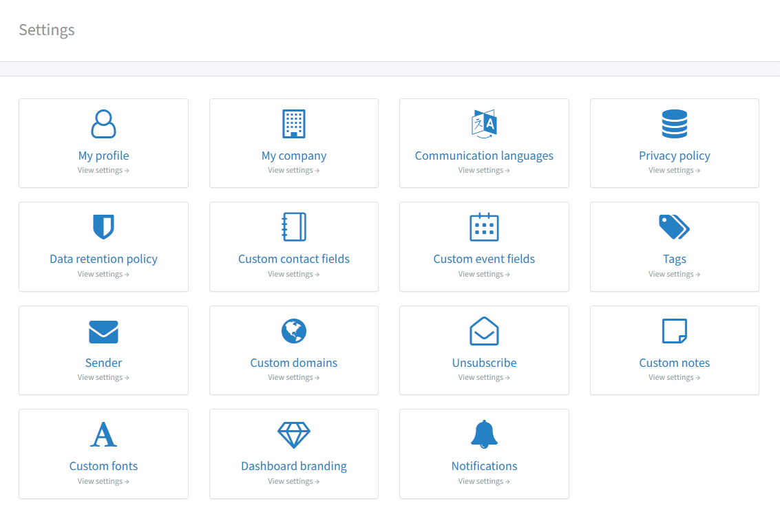Image resolution: width=780 pixels, height=532 pixels.
Task: Click the Custom contact fields notebook icon
Action: 294,226
